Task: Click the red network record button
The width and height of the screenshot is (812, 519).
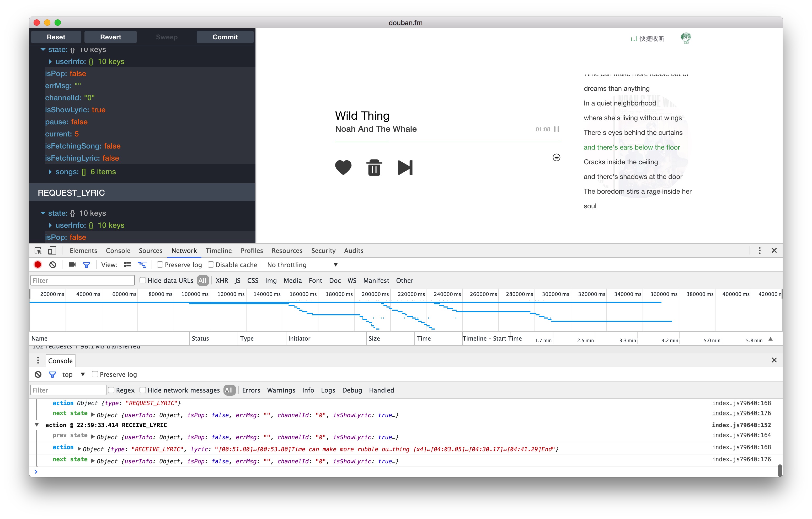Action: (38, 265)
